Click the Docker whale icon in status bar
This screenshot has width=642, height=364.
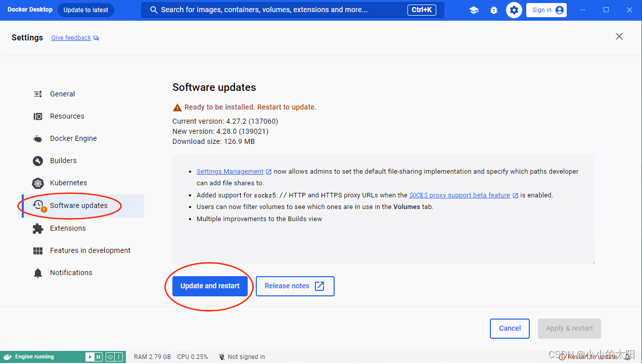8,357
